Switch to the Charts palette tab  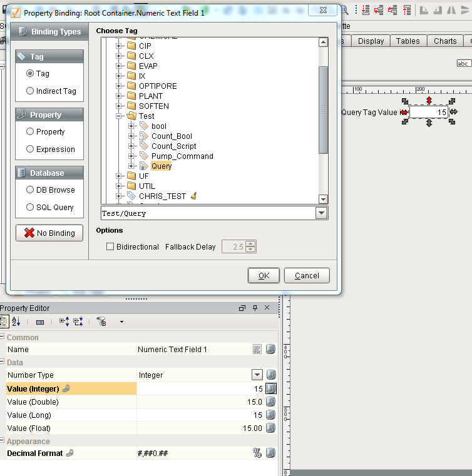[445, 41]
